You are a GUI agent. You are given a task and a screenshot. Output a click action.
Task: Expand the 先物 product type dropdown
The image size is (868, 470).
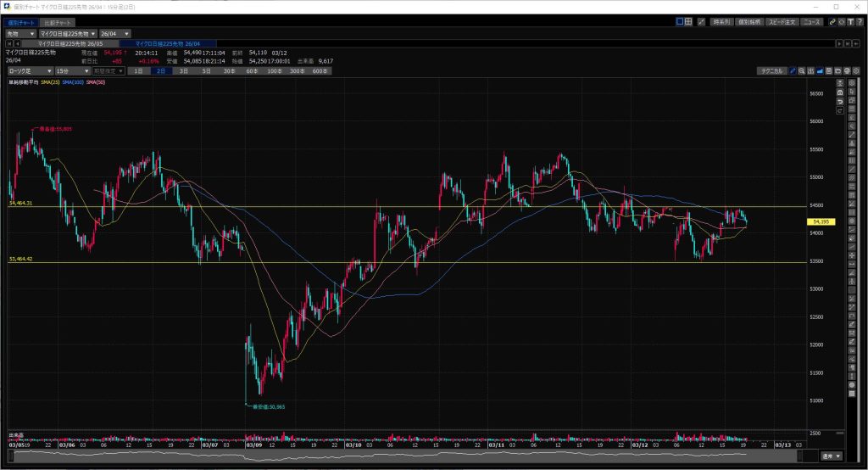pos(20,33)
